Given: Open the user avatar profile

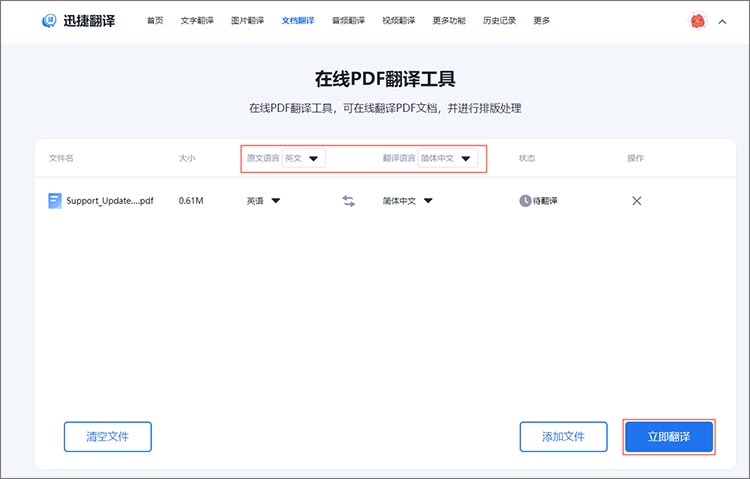Looking at the screenshot, I should 697,21.
